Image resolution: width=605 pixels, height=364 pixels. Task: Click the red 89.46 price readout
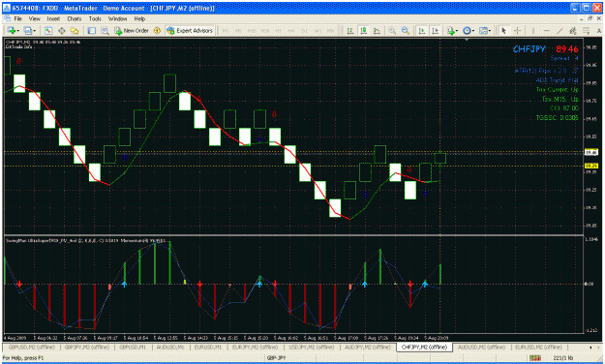[567, 49]
